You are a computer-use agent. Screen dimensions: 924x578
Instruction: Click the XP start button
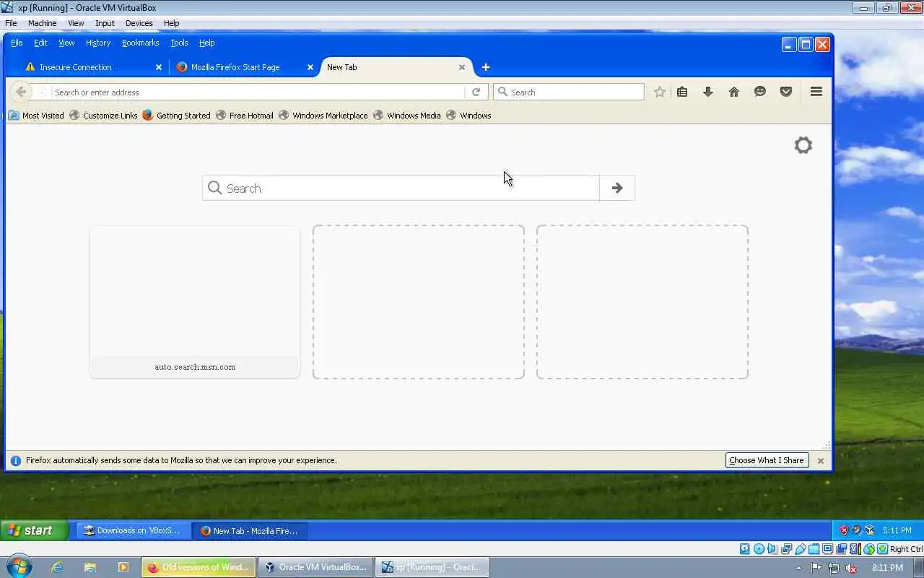tap(34, 530)
